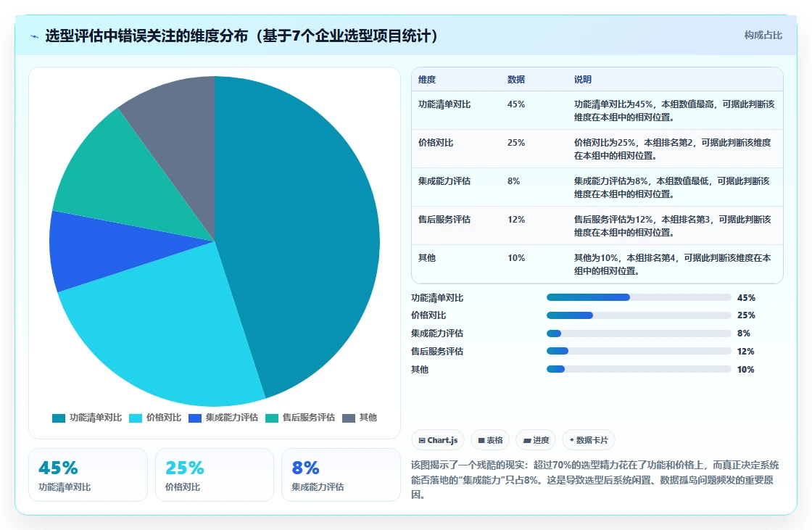Screen dimensions: 812x530
Task: Select table cell 集成能力评估
Action: 444,181
